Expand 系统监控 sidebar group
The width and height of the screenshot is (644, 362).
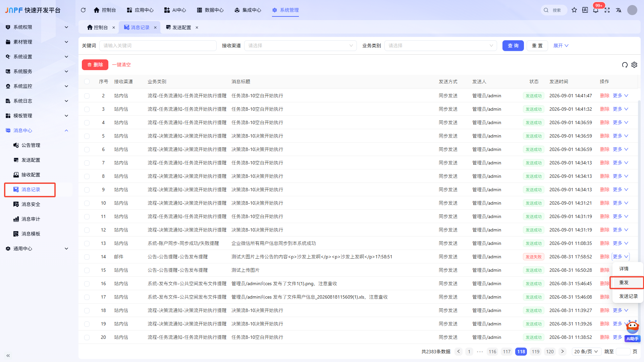(x=38, y=86)
